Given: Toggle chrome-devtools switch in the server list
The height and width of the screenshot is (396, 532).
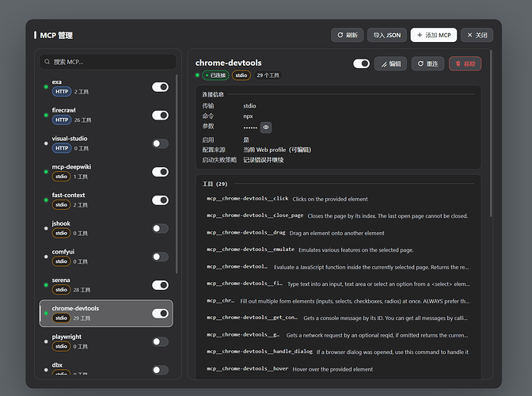Looking at the screenshot, I should [x=160, y=314].
